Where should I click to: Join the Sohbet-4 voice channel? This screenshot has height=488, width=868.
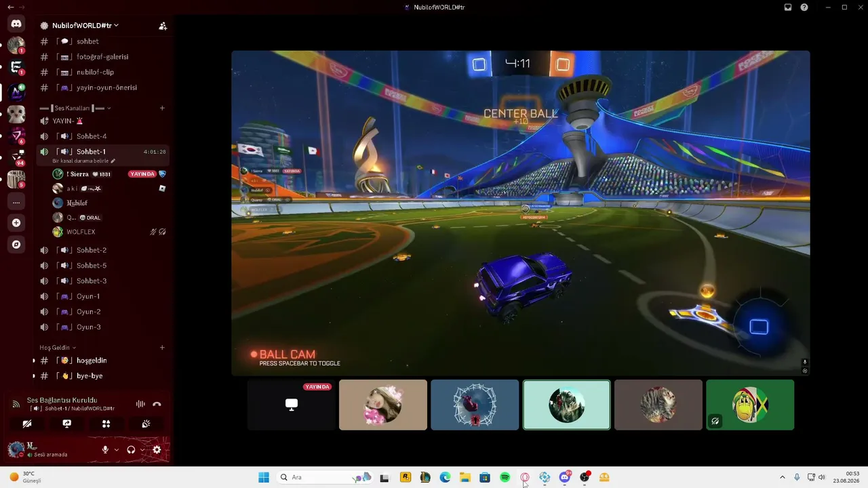(x=102, y=136)
